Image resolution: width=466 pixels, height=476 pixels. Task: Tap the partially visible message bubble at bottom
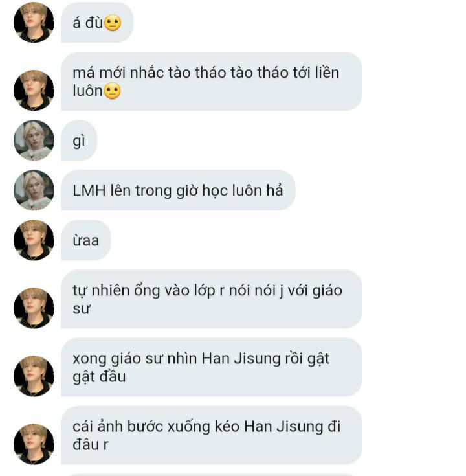point(212,475)
